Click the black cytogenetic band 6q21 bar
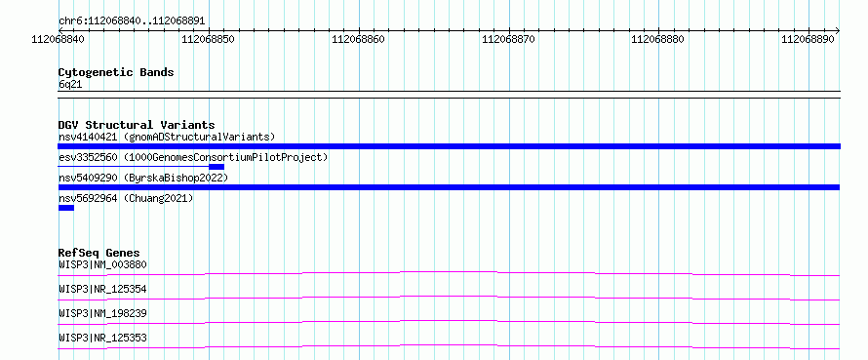Screen dimensions: 868x360 [449, 95]
